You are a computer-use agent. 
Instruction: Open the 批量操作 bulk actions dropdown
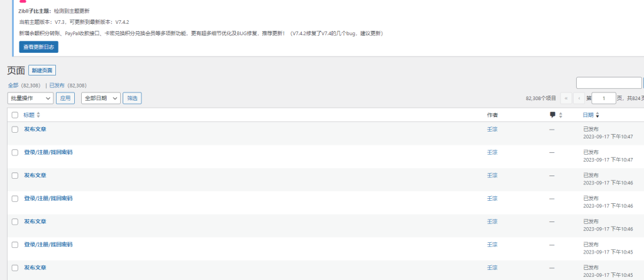pos(30,98)
